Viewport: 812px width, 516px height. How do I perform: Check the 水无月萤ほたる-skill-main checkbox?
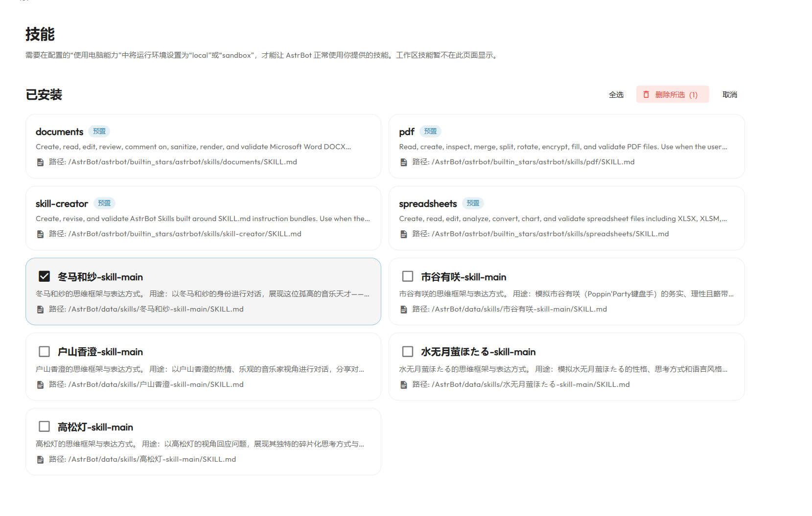(x=407, y=352)
